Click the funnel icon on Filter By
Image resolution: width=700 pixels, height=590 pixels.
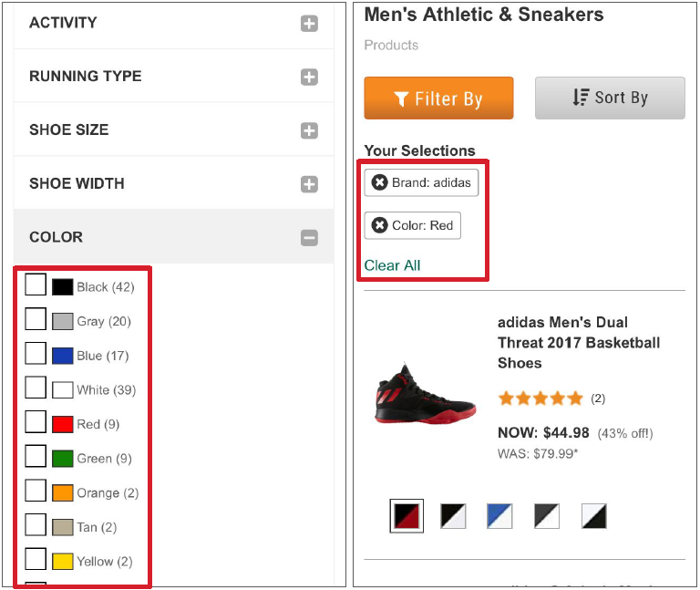coord(401,98)
